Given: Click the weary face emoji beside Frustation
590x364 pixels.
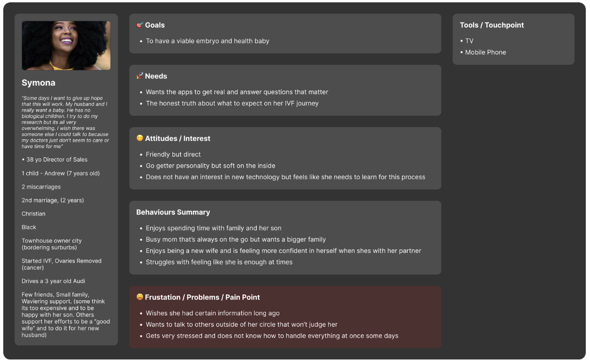Looking at the screenshot, I should 140,297.
